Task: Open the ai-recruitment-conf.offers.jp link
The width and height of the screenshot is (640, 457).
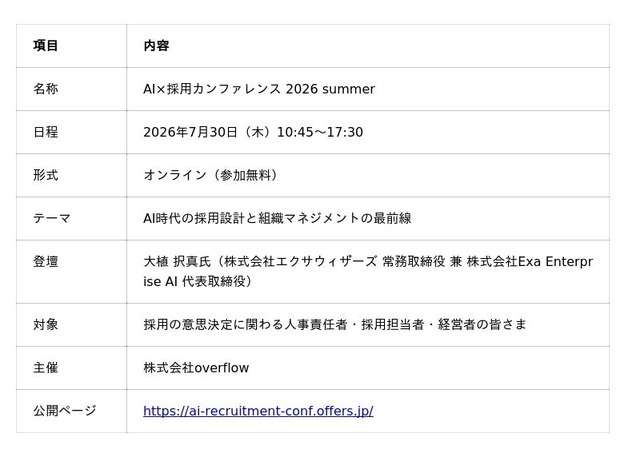Action: click(258, 410)
